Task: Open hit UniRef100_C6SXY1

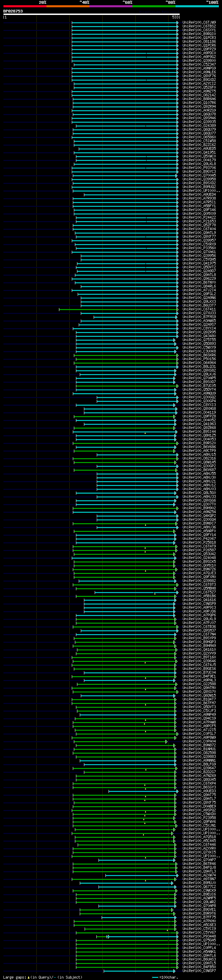Action: pyautogui.click(x=199, y=30)
